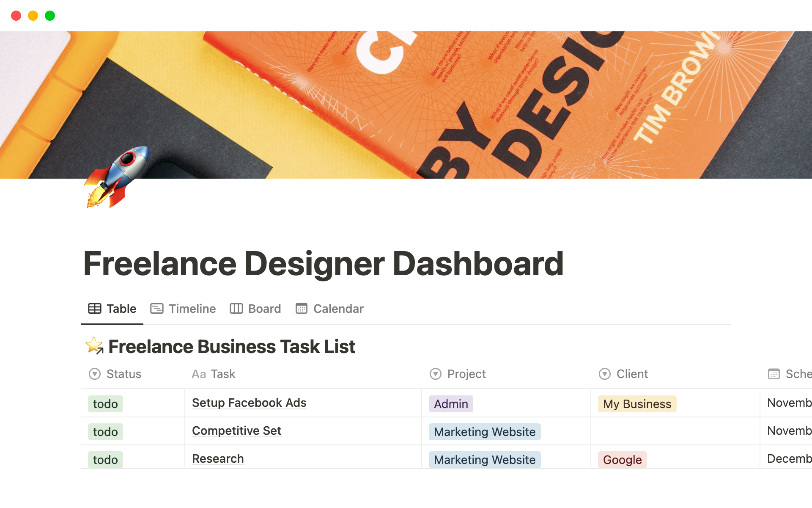Click the Table view icon
This screenshot has width=812, height=508.
tap(94, 308)
